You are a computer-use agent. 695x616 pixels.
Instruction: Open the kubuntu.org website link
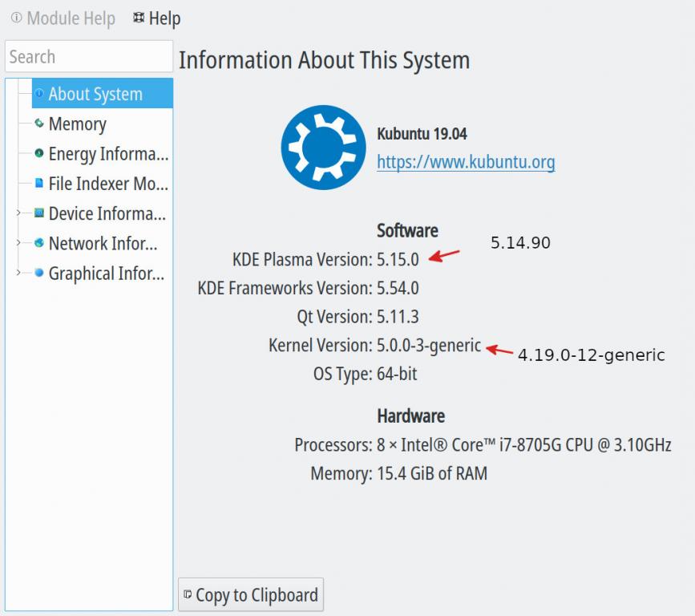point(466,162)
